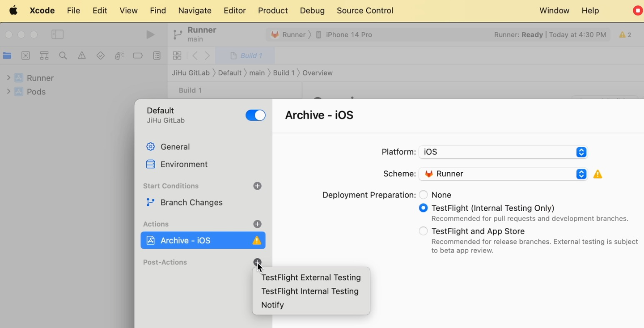Open the Xcode app menu
644x328 pixels.
pyautogui.click(x=42, y=10)
